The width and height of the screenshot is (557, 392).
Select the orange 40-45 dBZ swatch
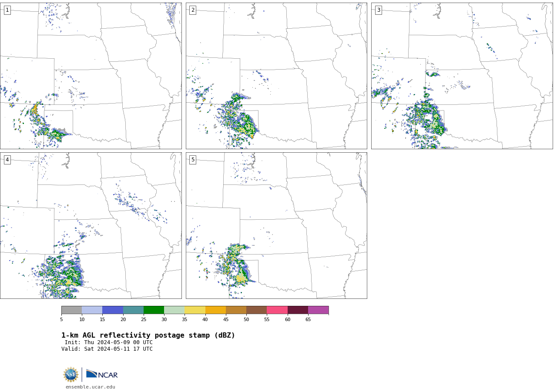pyautogui.click(x=215, y=310)
